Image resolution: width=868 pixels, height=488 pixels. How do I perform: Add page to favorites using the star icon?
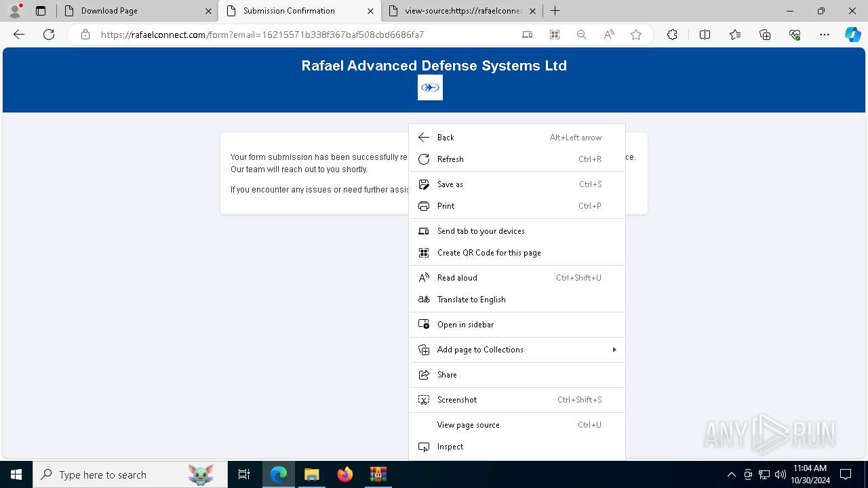pos(636,35)
